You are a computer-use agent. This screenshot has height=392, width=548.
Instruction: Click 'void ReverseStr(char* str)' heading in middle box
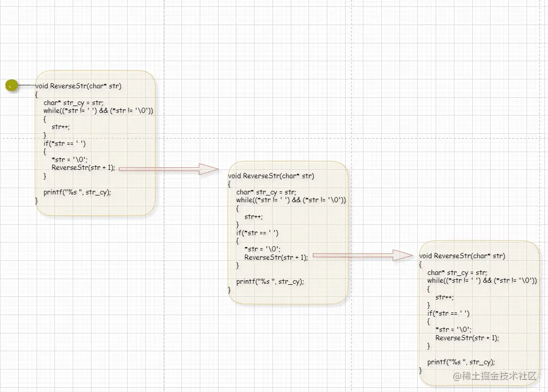[x=271, y=176]
